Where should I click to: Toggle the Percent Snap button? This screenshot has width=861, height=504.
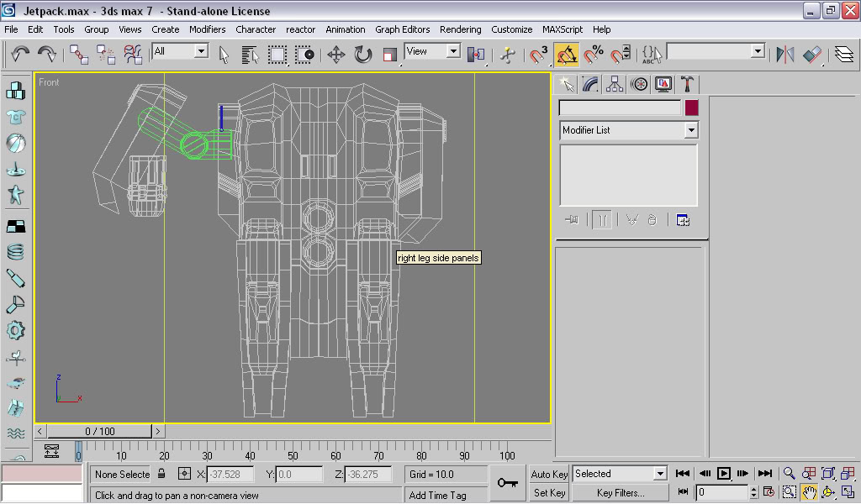(x=594, y=55)
